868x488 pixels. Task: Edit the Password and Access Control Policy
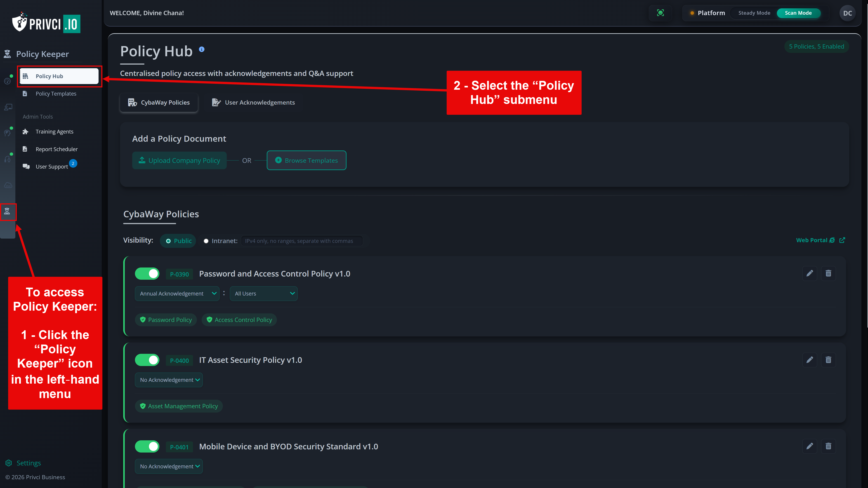pyautogui.click(x=809, y=273)
